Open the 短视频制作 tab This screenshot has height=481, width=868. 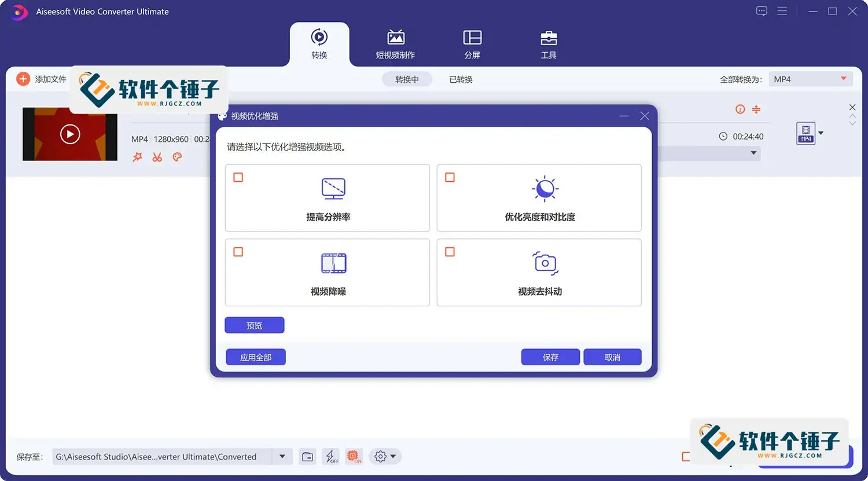pos(396,43)
